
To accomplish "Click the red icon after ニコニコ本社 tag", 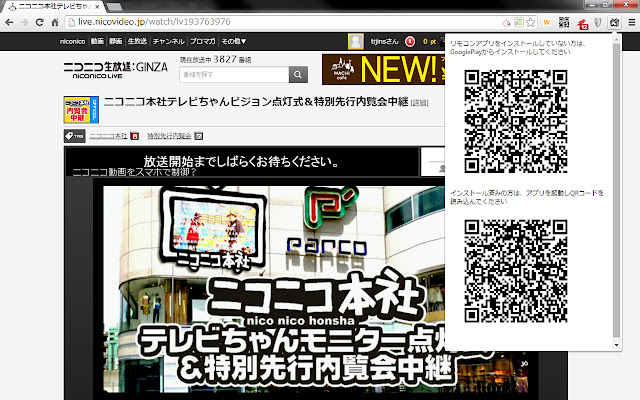I will point(134,136).
